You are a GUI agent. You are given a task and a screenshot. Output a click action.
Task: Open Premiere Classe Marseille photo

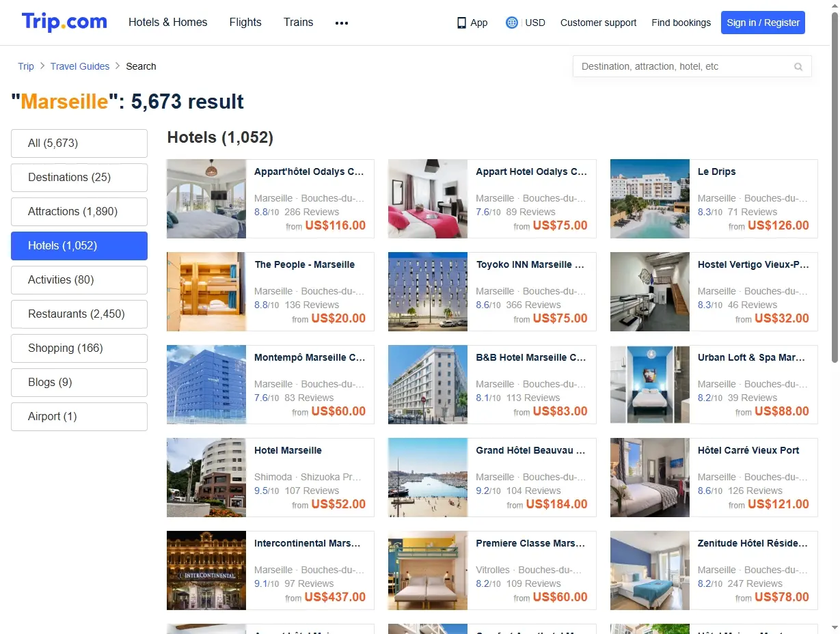tap(428, 570)
